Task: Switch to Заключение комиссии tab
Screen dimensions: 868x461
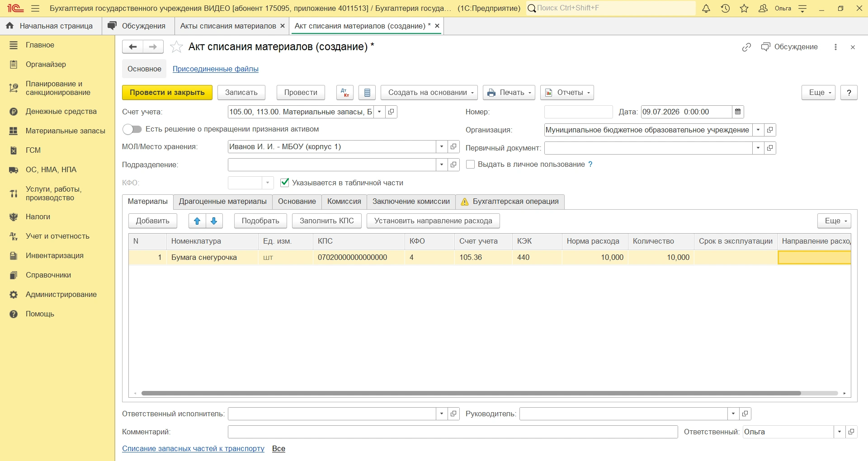Action: 411,202
